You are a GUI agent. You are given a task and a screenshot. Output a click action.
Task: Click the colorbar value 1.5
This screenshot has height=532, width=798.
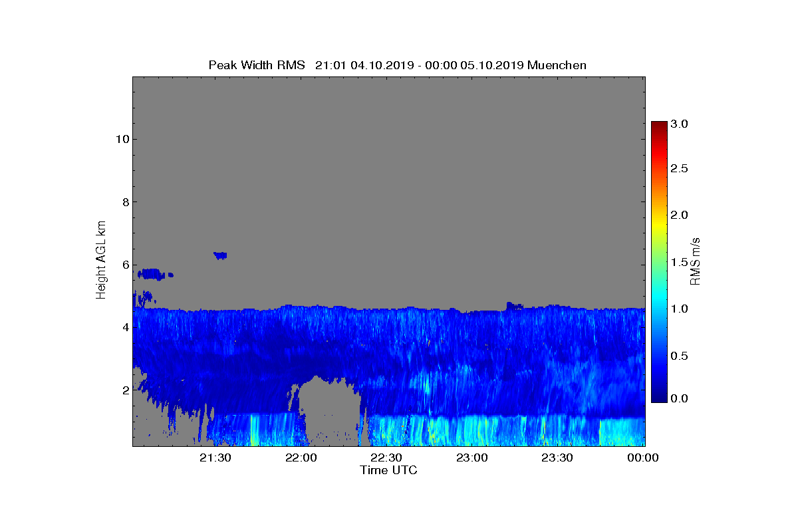679,263
